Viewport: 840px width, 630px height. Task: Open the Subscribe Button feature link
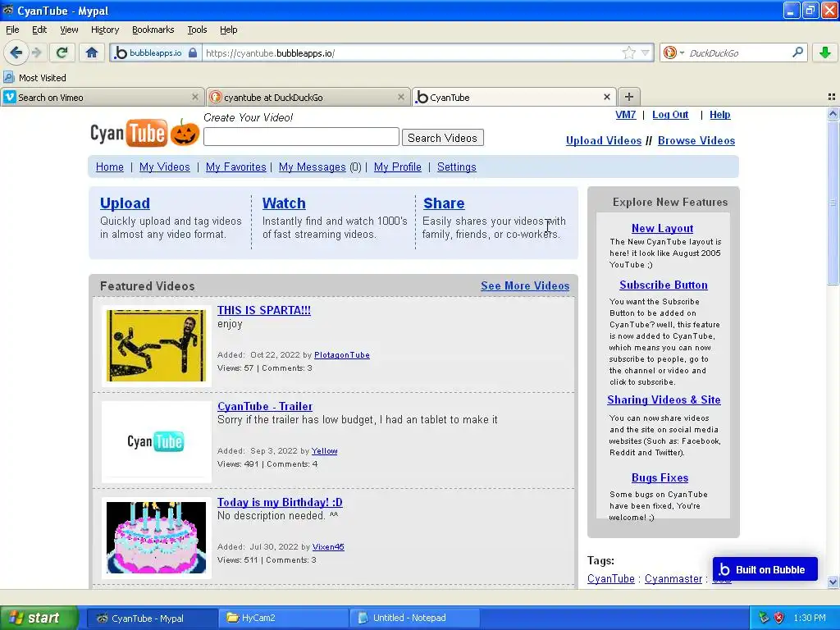[x=663, y=285]
